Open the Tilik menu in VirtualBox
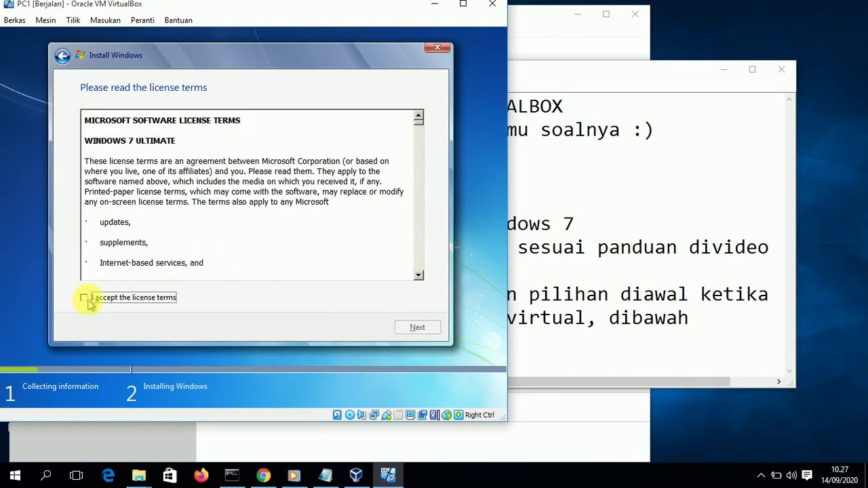 73,20
